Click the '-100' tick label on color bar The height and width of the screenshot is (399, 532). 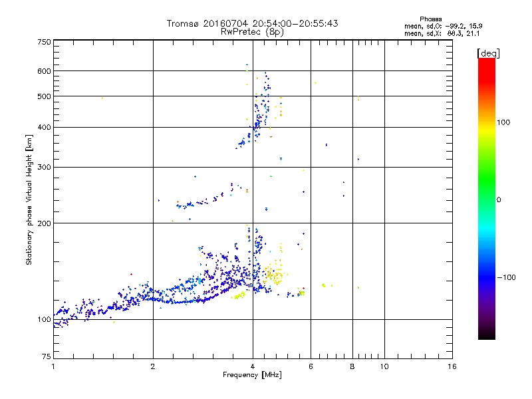click(x=507, y=277)
